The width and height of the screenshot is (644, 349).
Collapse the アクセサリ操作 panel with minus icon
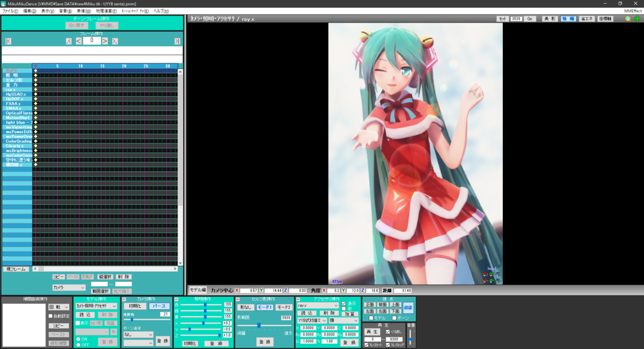pyautogui.click(x=298, y=299)
